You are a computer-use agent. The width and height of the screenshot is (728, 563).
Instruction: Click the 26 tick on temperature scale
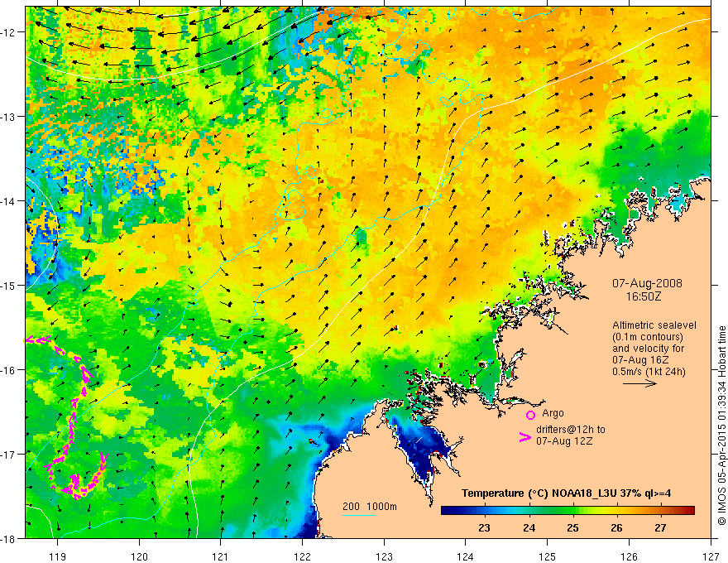point(616,527)
